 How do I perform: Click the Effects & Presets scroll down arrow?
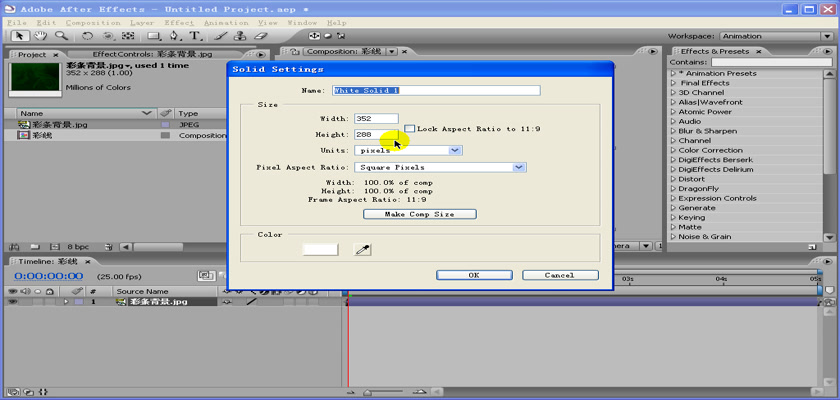point(829,237)
